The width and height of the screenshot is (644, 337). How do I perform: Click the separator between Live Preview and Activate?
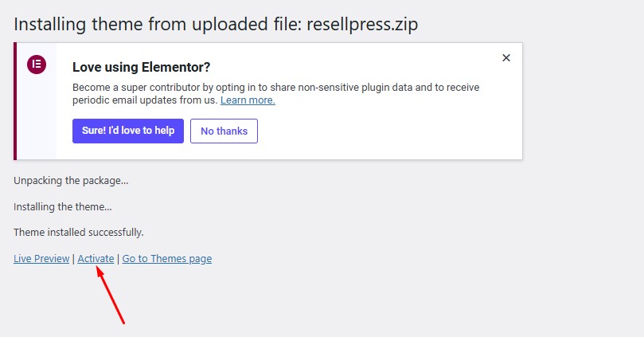(x=73, y=259)
